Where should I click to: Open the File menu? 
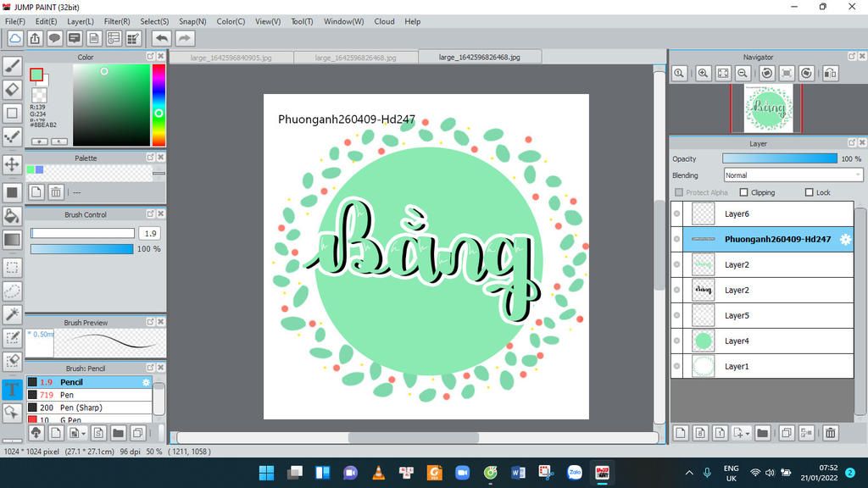point(15,21)
